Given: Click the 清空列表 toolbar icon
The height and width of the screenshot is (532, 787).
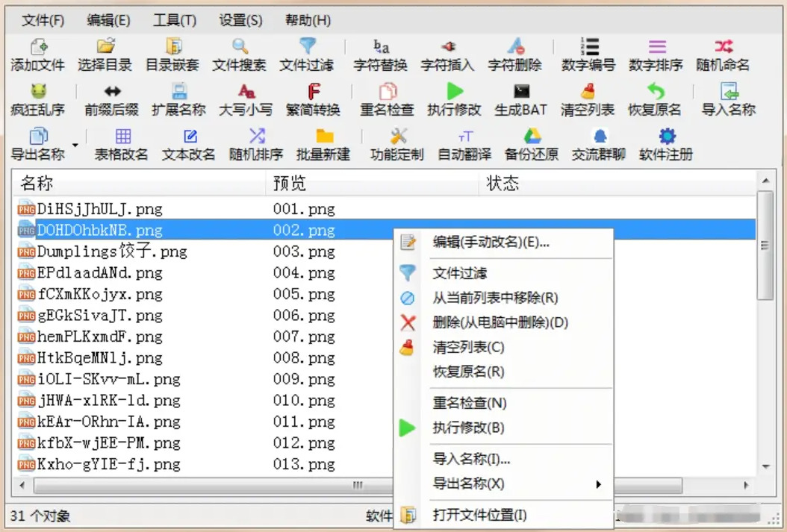Looking at the screenshot, I should 588,91.
